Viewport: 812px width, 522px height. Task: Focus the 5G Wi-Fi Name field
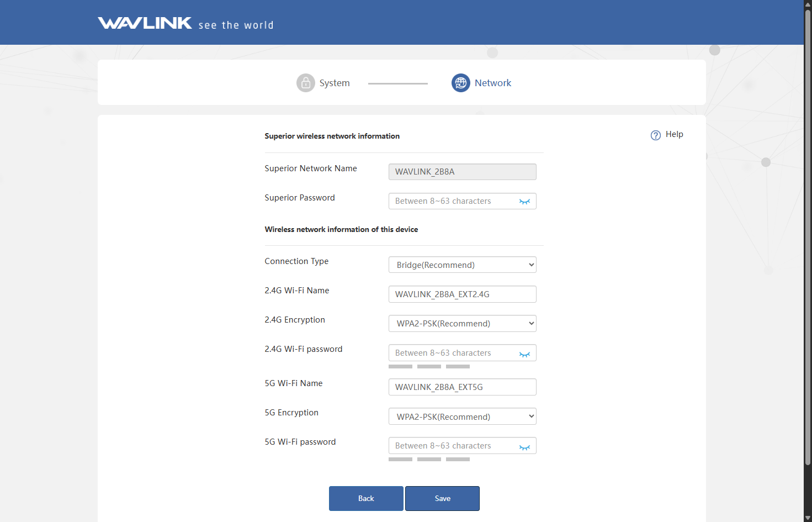tap(463, 387)
